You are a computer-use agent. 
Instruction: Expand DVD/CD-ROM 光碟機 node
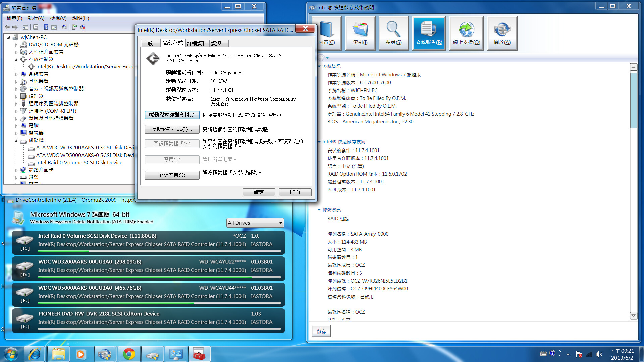pos(16,45)
